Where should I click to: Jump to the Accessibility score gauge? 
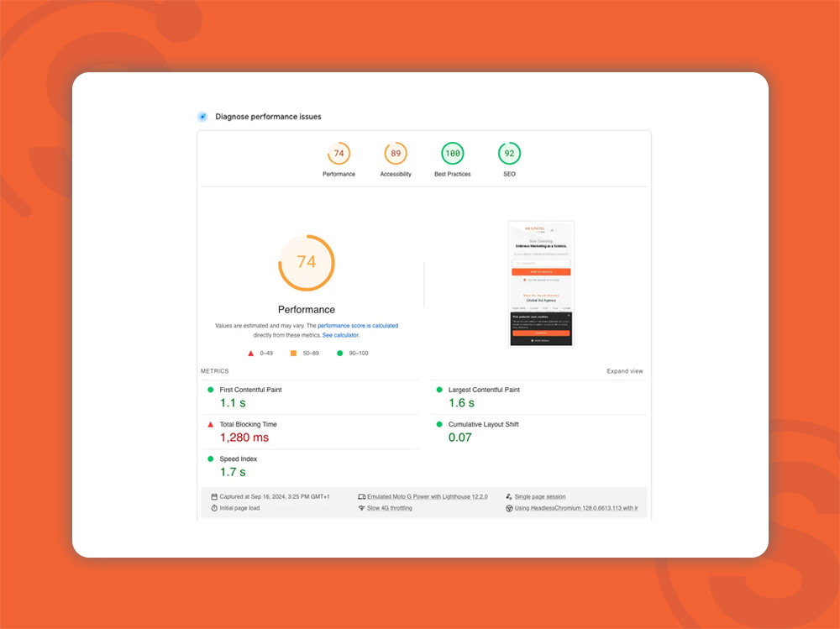coord(396,154)
